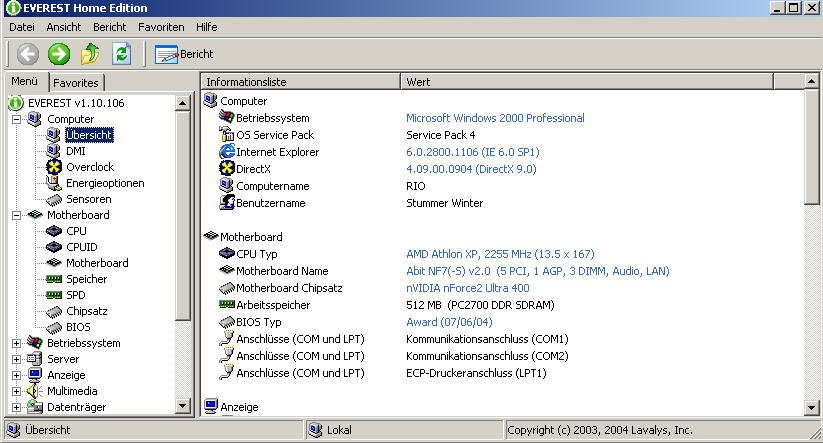Select Motherboard sub-item under Motherboard in tree
The height and width of the screenshot is (443, 823).
pyautogui.click(x=97, y=263)
